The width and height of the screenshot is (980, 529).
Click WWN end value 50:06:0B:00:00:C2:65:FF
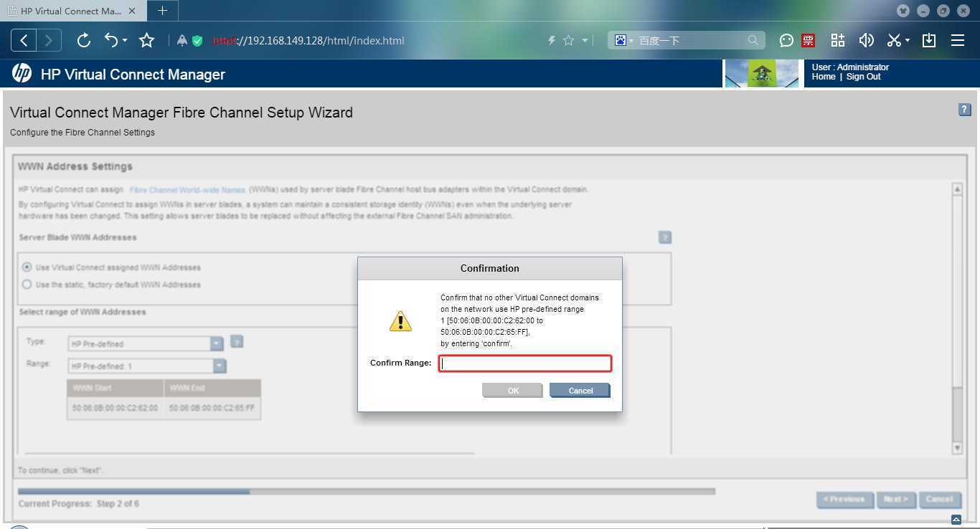(212, 408)
